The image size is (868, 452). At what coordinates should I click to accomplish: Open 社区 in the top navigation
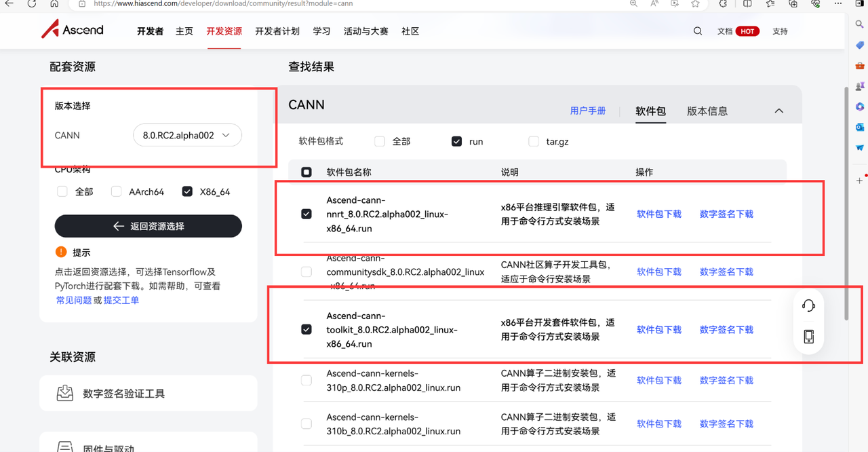[410, 31]
